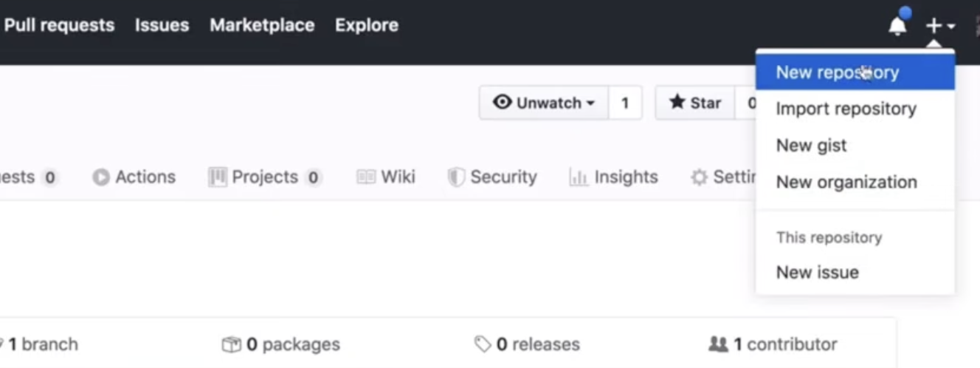Click the Security shield icon
Screen dimensions: 980x368
tap(456, 177)
